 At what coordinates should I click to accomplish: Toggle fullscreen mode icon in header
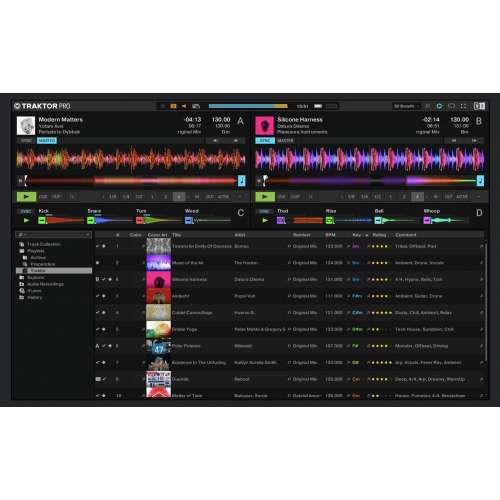pyautogui.click(x=463, y=106)
